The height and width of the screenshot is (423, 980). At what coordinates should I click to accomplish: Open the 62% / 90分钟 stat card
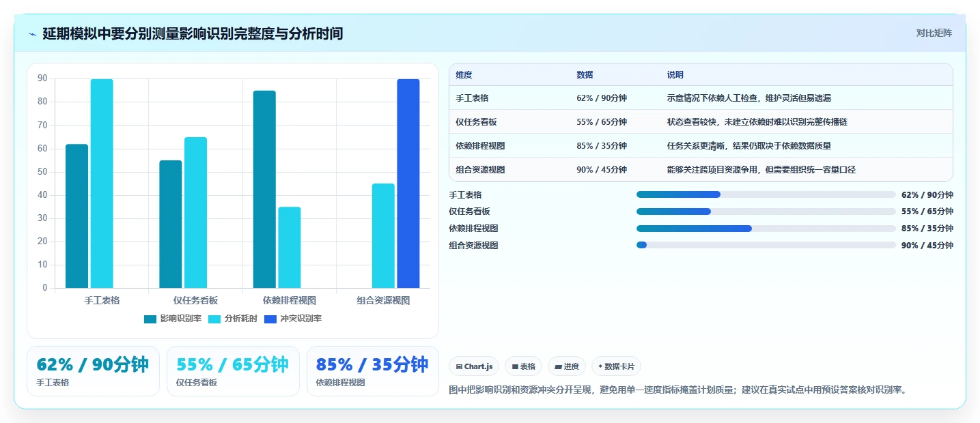click(x=93, y=371)
